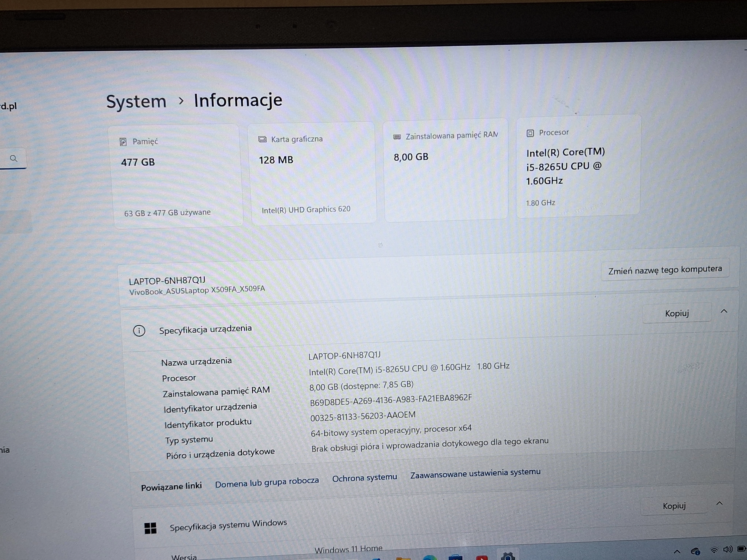Open Zaawansowane ustawienia systemu link

point(475,473)
